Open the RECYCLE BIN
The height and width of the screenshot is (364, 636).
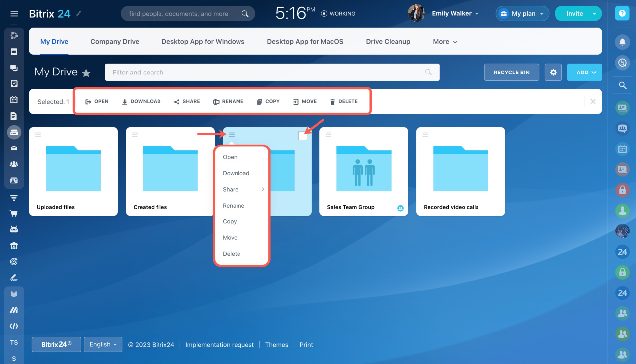pyautogui.click(x=511, y=72)
